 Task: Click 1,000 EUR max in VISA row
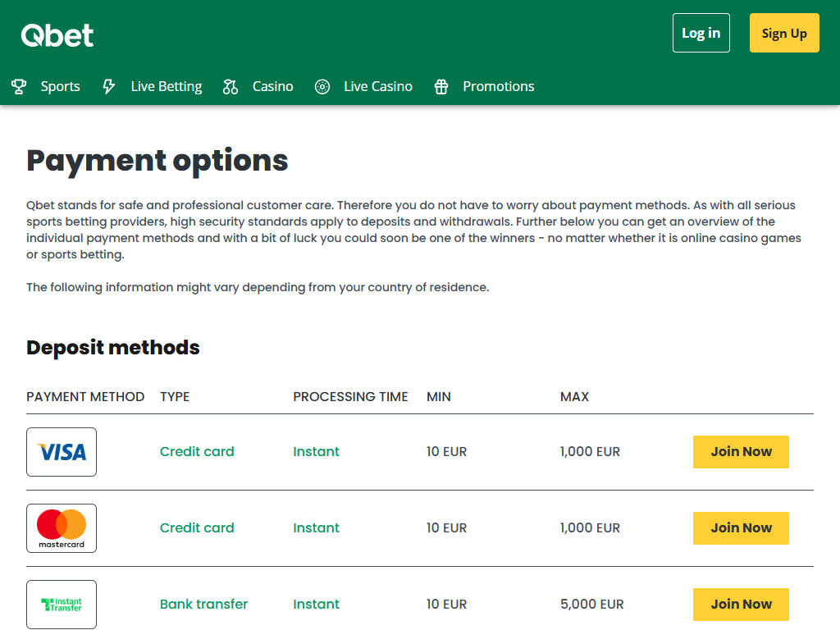[x=590, y=452]
